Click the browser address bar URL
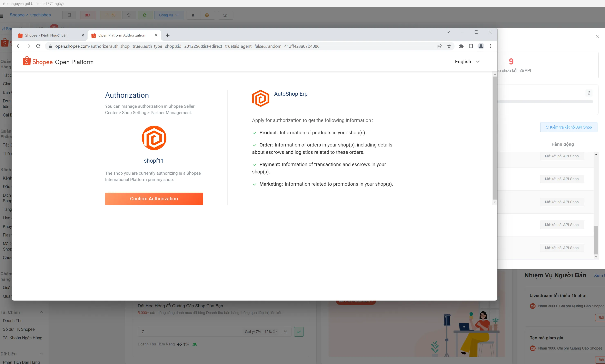 [x=187, y=46]
